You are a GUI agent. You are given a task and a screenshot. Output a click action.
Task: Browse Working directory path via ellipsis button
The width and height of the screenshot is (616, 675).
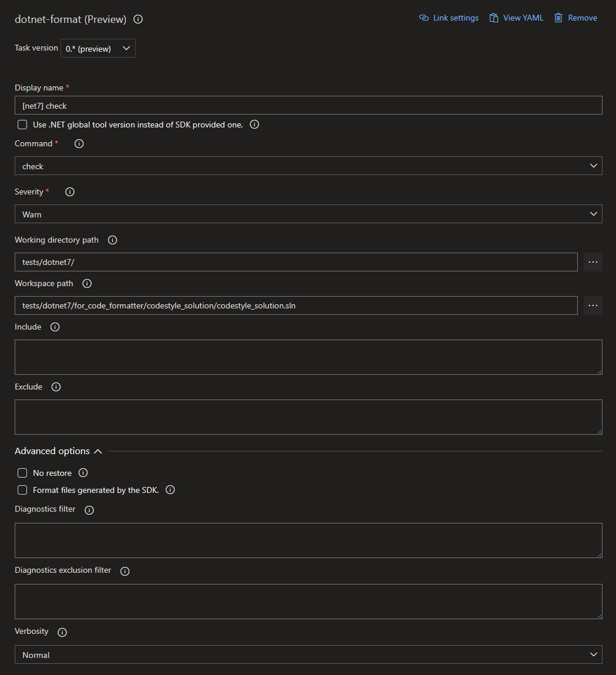[592, 261]
